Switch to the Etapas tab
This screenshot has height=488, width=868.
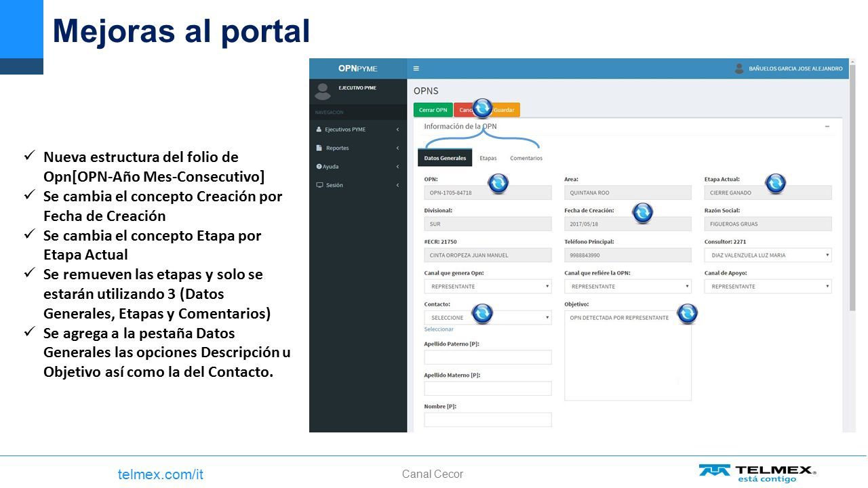[x=488, y=158]
